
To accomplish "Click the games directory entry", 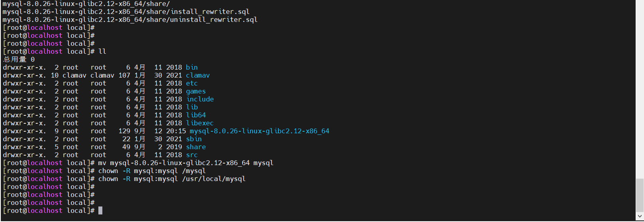I will (x=196, y=91).
